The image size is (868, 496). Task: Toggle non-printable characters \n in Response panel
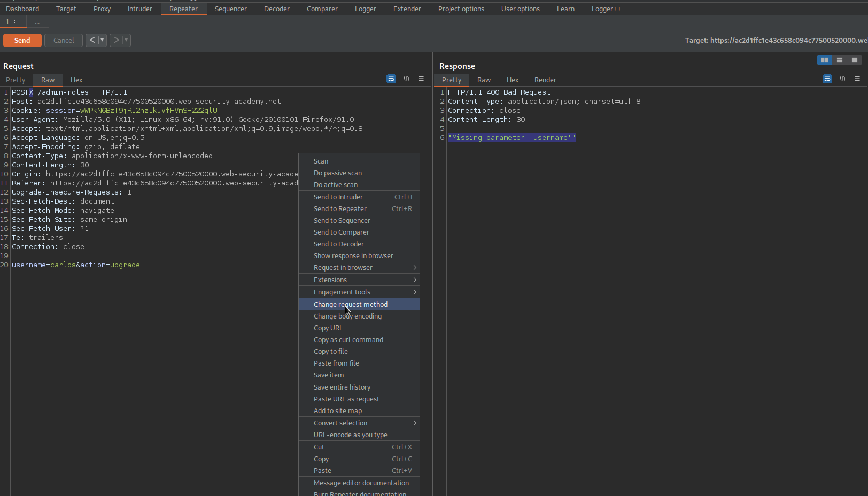(842, 79)
